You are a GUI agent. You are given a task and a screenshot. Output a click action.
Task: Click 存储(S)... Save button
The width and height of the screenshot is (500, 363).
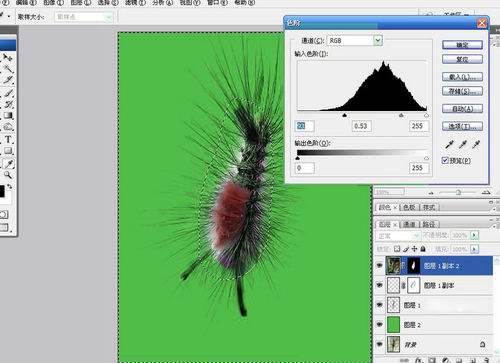point(462,91)
